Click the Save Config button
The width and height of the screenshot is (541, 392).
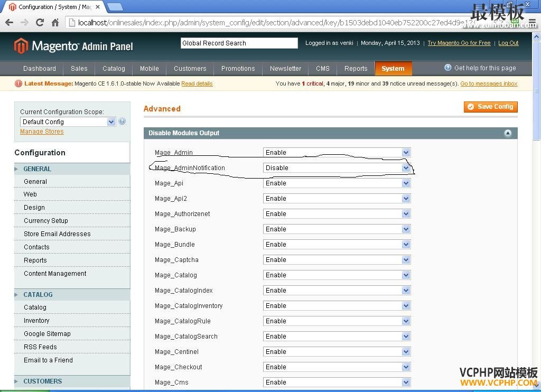(x=490, y=107)
